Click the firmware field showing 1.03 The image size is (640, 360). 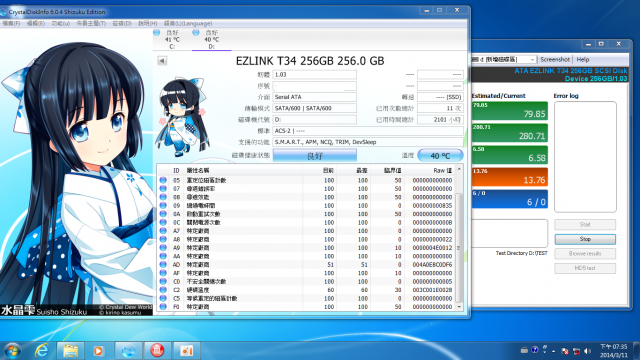point(314,75)
